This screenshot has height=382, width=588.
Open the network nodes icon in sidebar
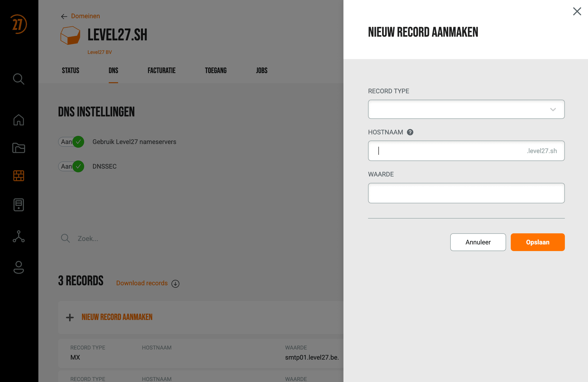point(18,237)
